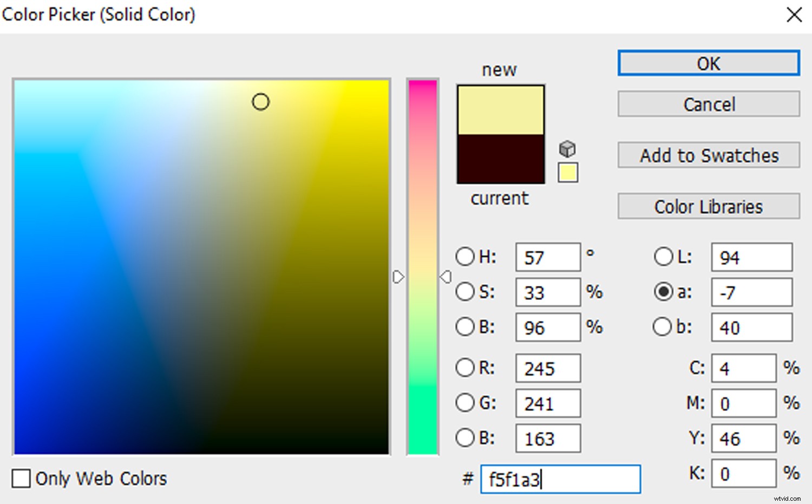This screenshot has width=812, height=504.
Task: Click the M percentage input field
Action: [743, 403]
